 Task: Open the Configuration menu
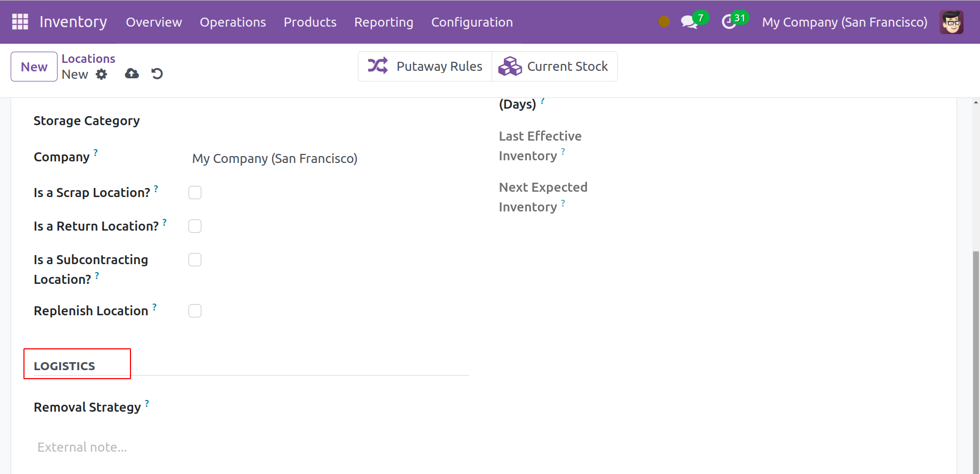click(472, 22)
